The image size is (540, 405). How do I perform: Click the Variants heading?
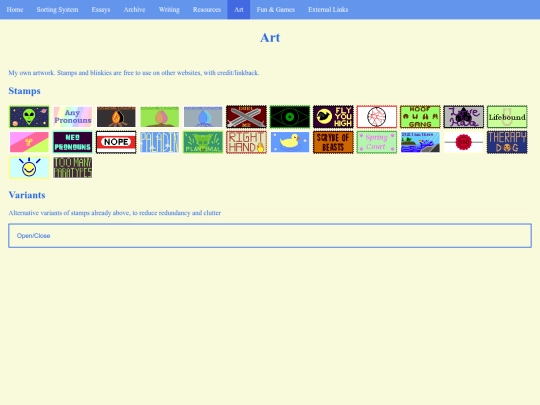point(27,195)
